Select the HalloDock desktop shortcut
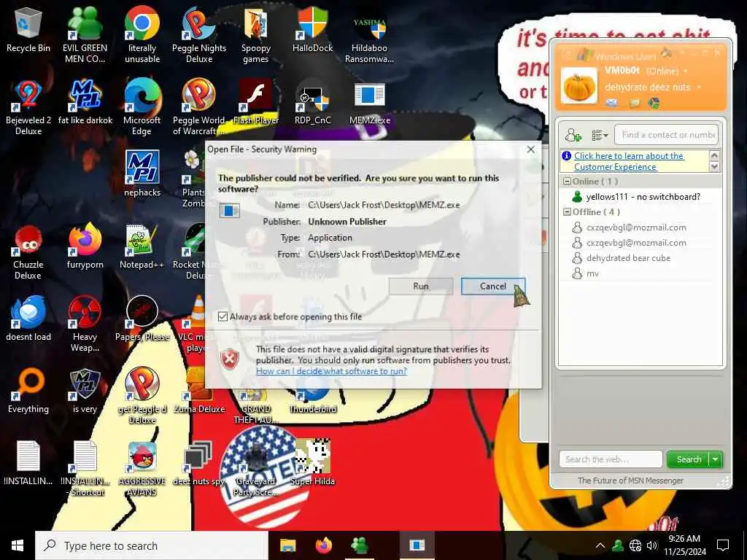747x560 pixels. pyautogui.click(x=312, y=29)
